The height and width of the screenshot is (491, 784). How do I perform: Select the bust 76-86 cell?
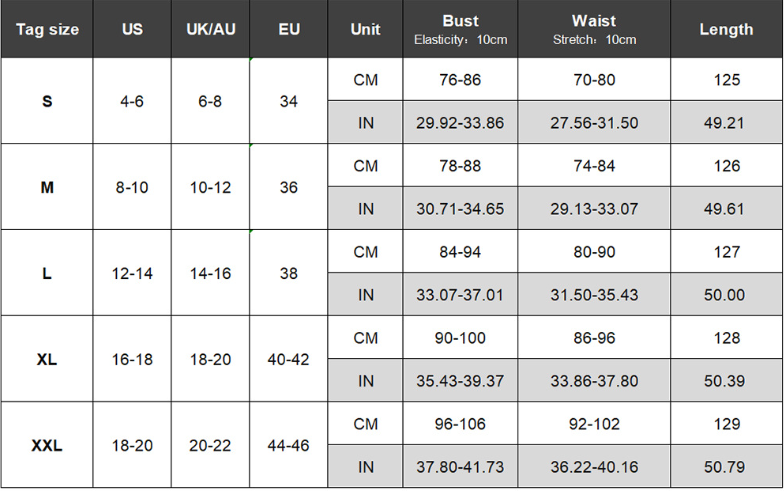coord(460,80)
